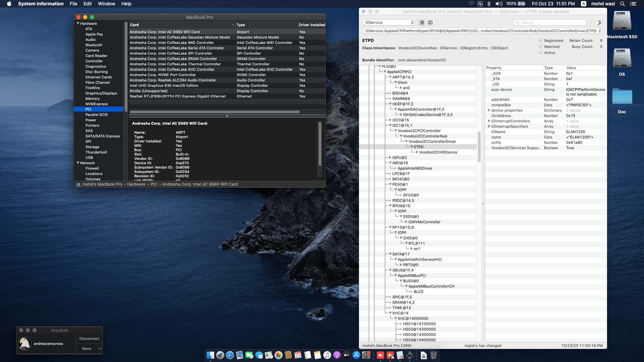Click inside the IORegistryExplorer search field
Screen dimensions: 644x362
(550, 22)
